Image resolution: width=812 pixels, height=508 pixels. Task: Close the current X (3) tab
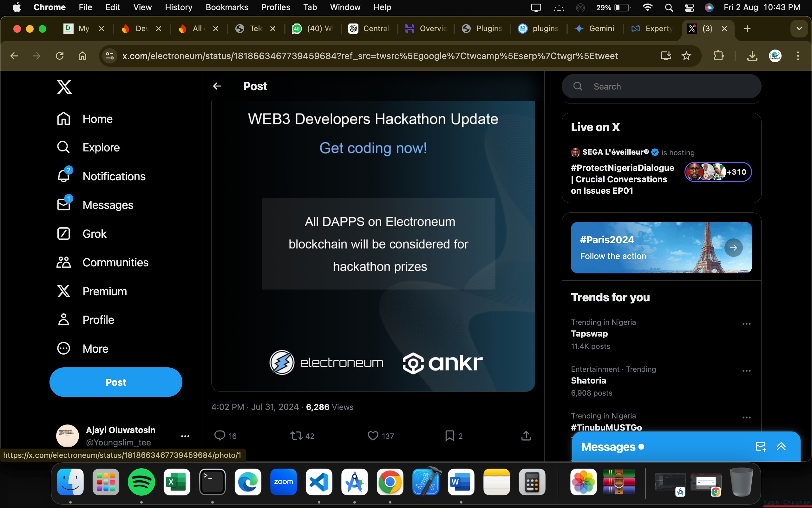(724, 29)
